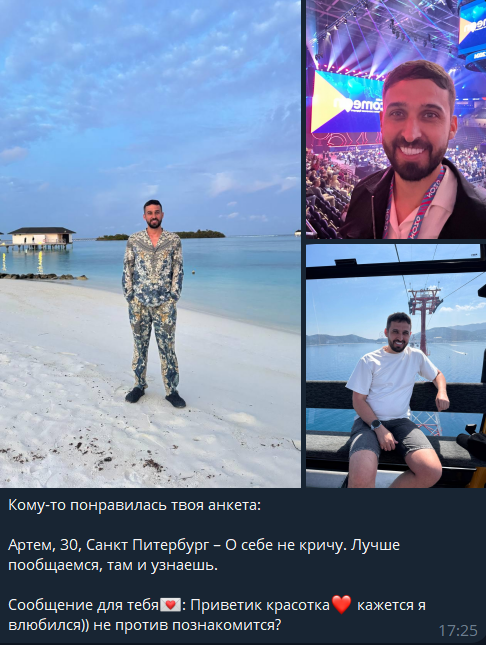
Task: Click the red cable car tower
Action: tap(424, 318)
